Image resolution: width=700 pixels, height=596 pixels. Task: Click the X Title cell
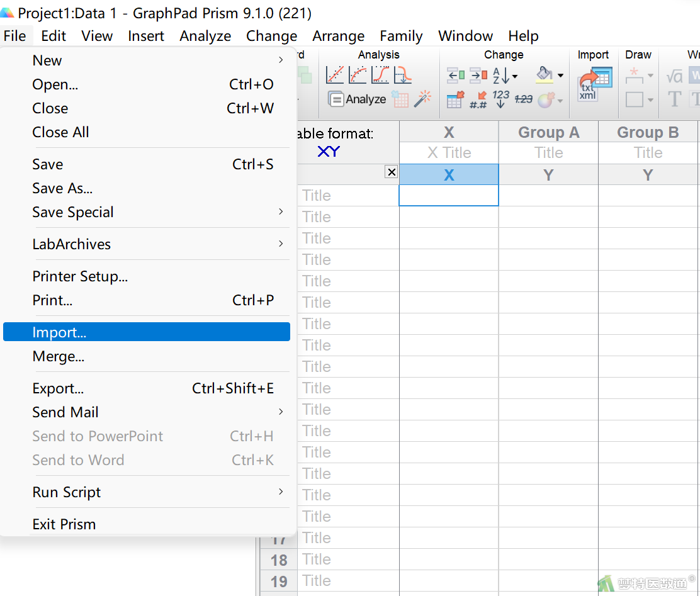coord(449,153)
